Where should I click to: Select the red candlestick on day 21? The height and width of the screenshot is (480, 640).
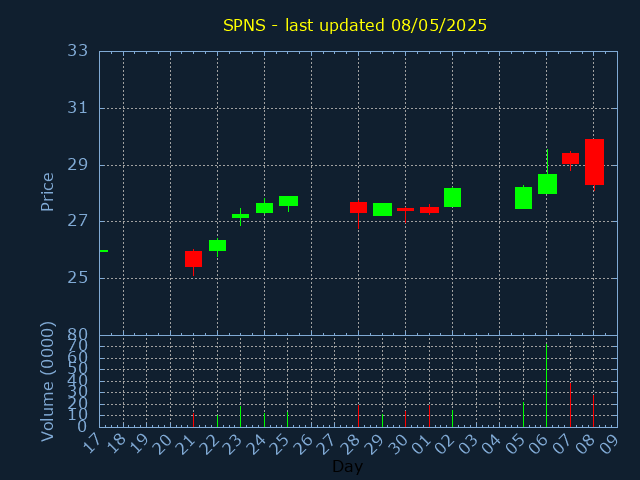click(x=193, y=259)
